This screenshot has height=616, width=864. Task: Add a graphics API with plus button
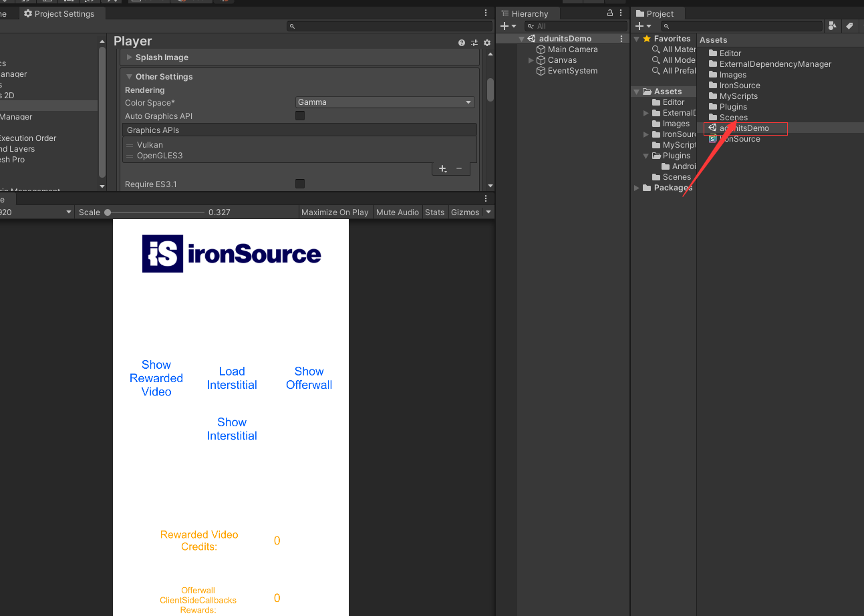coord(442,169)
